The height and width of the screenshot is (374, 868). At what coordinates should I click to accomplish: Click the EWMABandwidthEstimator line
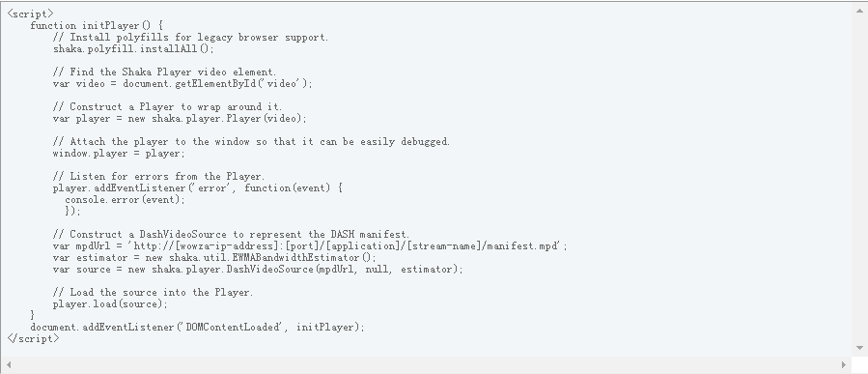(214, 258)
